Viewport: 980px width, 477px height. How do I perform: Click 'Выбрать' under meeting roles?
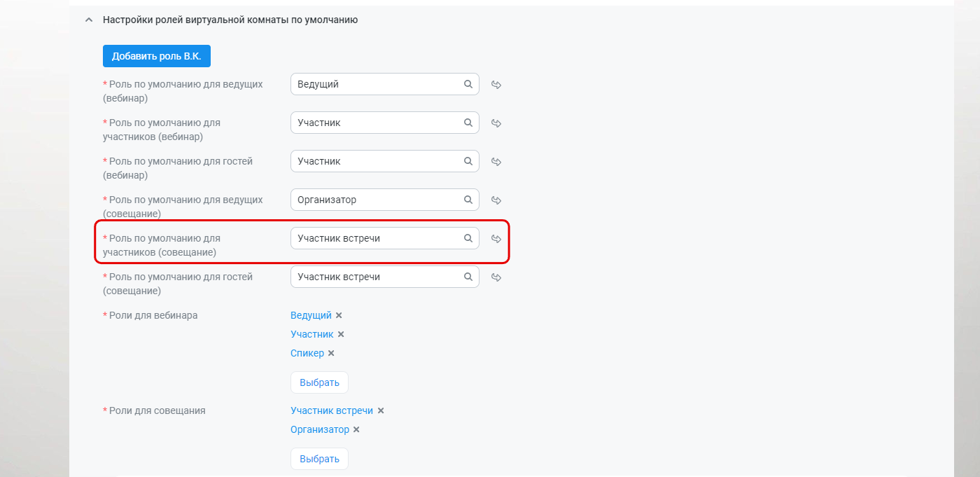click(319, 459)
